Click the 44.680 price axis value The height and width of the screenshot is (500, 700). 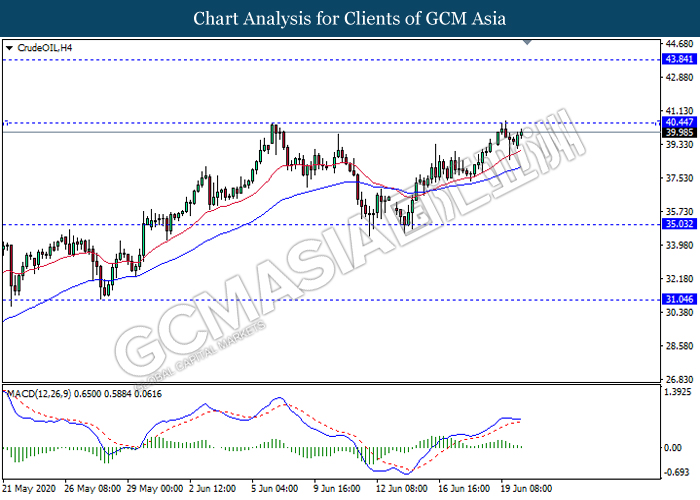pos(679,44)
